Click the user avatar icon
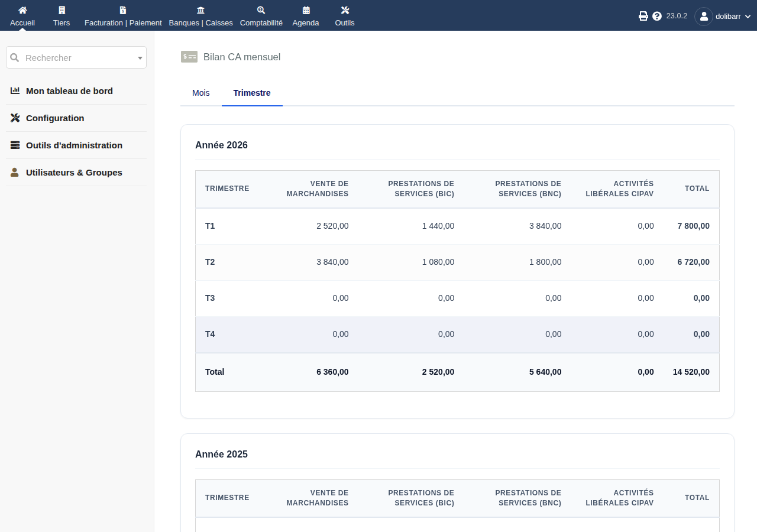This screenshot has height=532, width=757. [704, 16]
